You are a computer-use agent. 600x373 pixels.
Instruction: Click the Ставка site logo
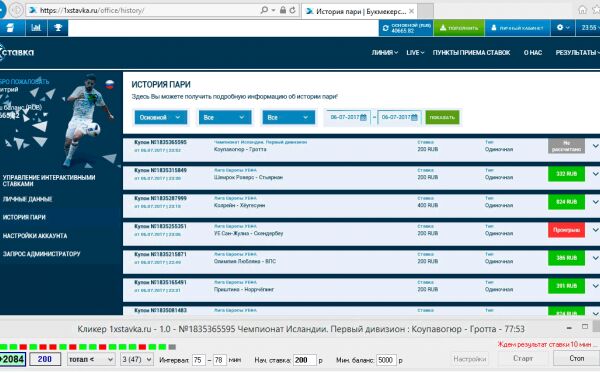(x=17, y=52)
